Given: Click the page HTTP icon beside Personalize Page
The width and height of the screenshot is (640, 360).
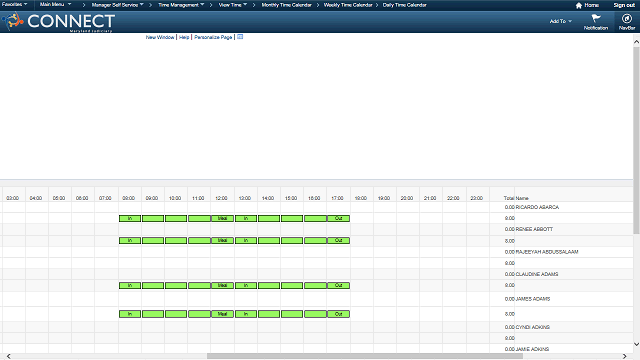Looking at the screenshot, I should tap(240, 37).
